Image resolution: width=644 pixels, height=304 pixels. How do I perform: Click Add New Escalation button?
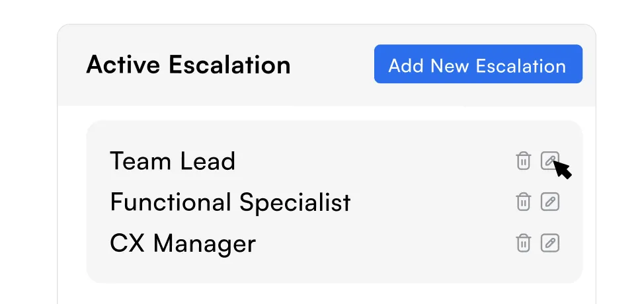tap(477, 64)
